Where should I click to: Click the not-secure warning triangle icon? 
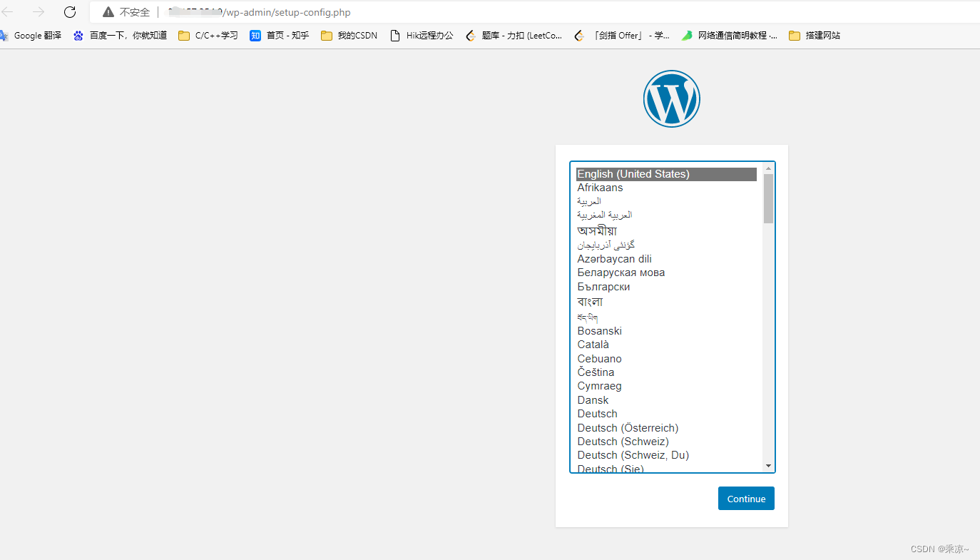coord(108,12)
